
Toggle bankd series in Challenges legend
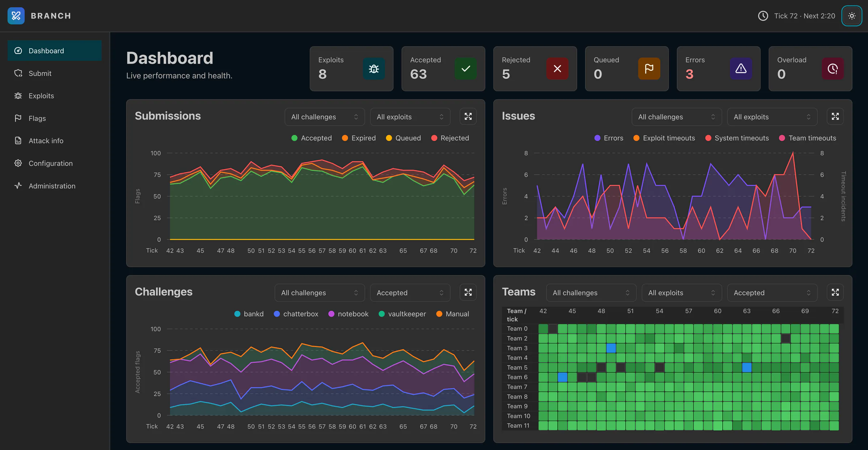(249, 314)
